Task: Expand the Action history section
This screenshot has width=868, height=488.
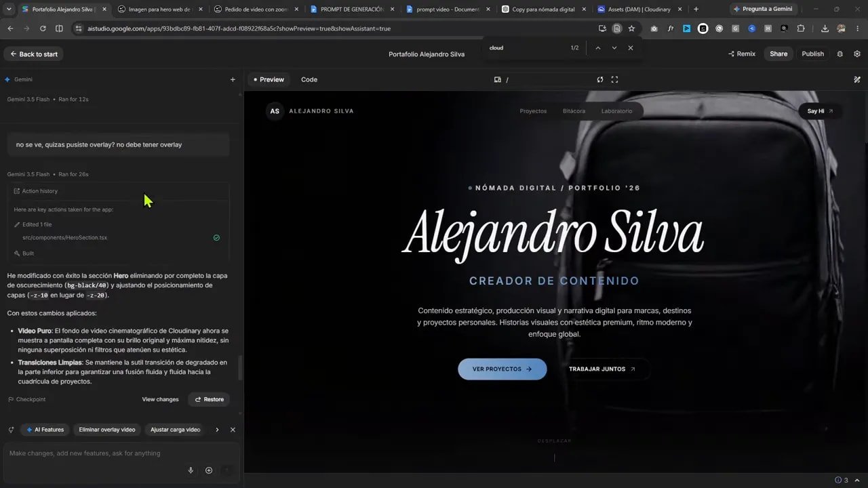Action: pyautogui.click(x=119, y=191)
